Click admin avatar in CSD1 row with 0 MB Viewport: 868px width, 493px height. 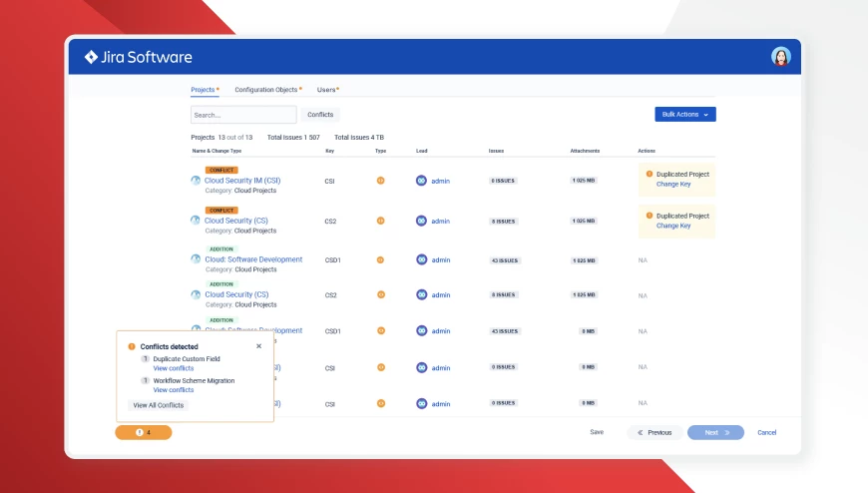422,330
